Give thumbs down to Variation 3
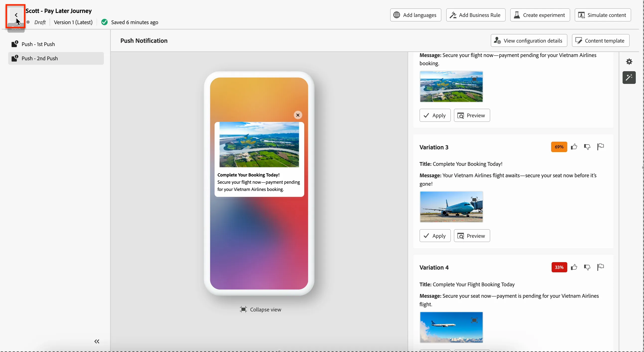644x352 pixels. pos(587,147)
